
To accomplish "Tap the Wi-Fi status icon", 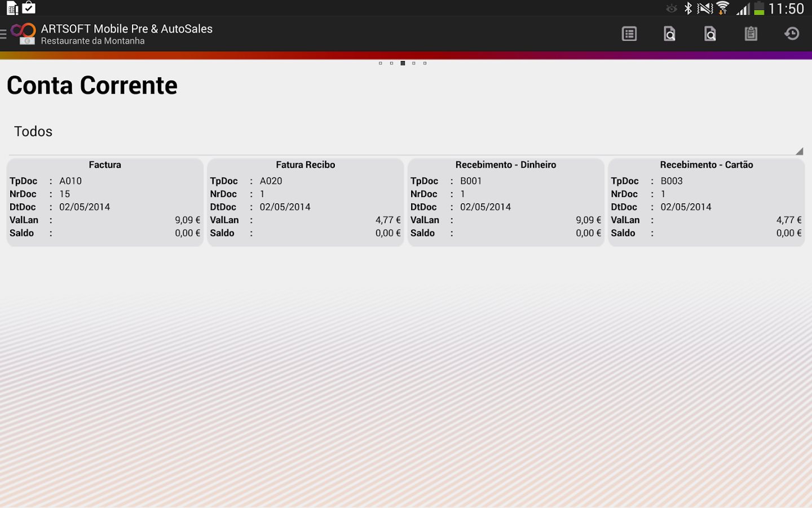I will click(723, 8).
